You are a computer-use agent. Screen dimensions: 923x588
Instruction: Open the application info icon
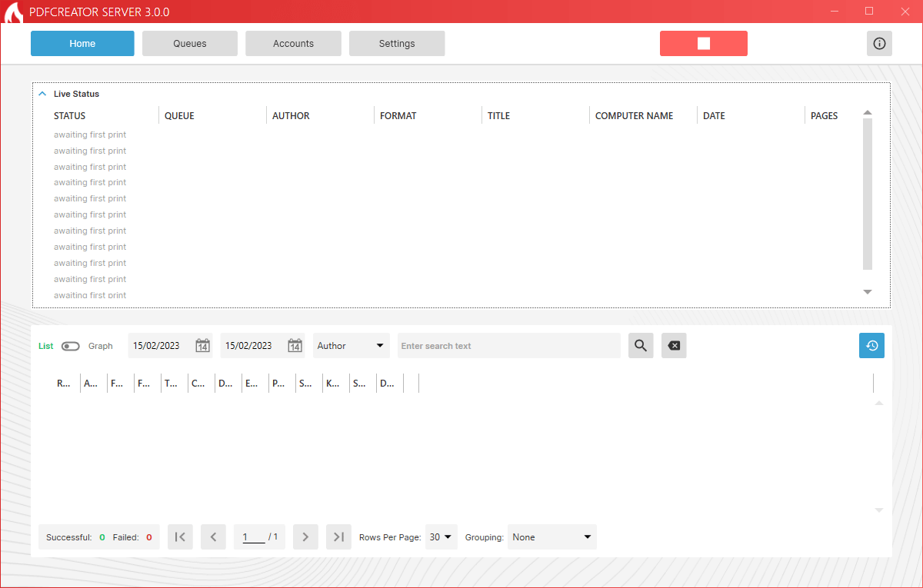point(879,44)
